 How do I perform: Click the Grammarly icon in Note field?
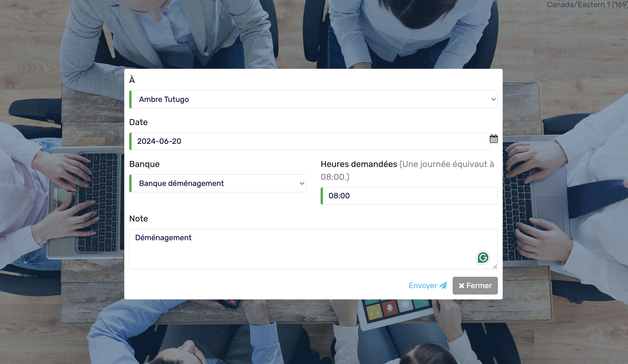(483, 257)
